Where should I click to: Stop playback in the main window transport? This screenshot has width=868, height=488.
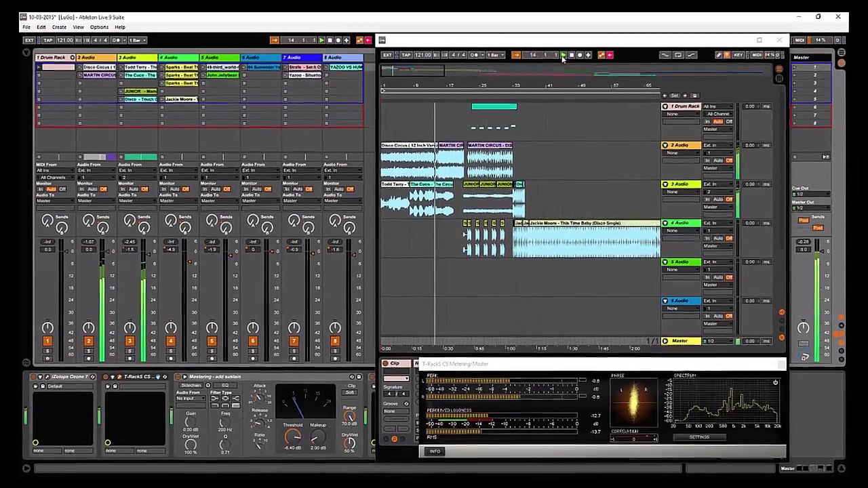pos(330,41)
